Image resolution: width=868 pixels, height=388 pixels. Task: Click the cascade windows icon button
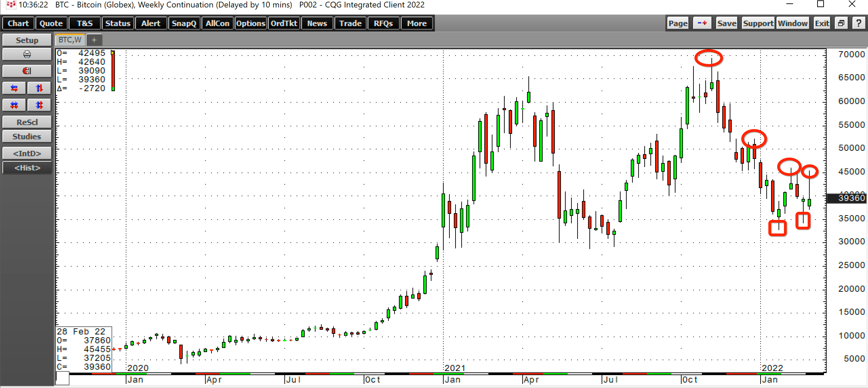pyautogui.click(x=841, y=23)
